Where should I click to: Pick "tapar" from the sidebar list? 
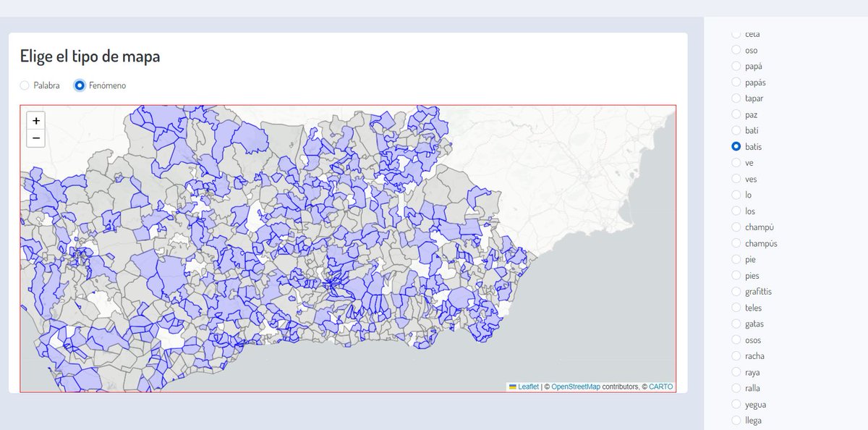(735, 98)
